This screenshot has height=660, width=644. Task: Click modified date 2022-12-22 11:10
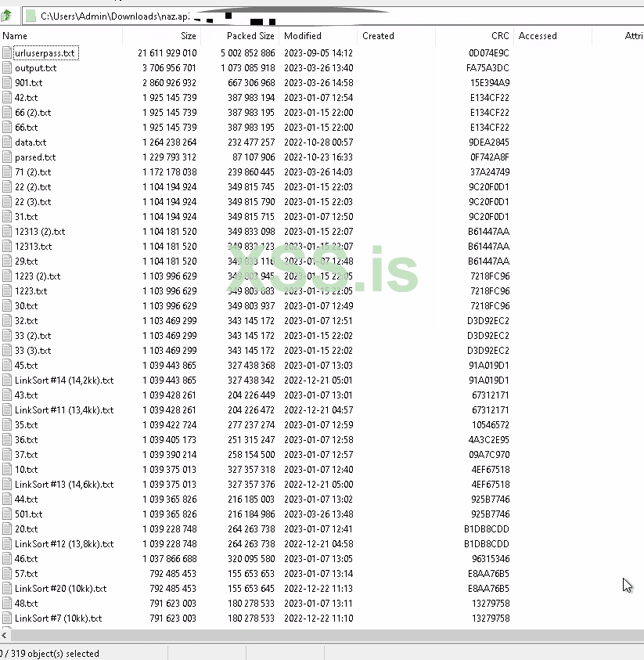click(x=318, y=618)
